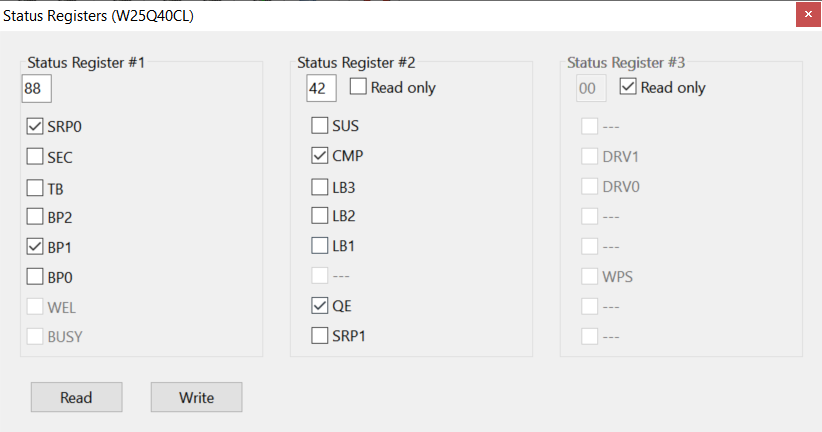Tick the BP2 checkbox
The height and width of the screenshot is (432, 822).
click(35, 217)
